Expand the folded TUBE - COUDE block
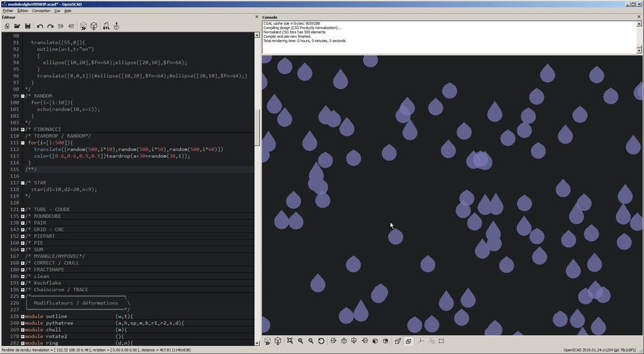The width and height of the screenshot is (644, 354). [x=23, y=209]
